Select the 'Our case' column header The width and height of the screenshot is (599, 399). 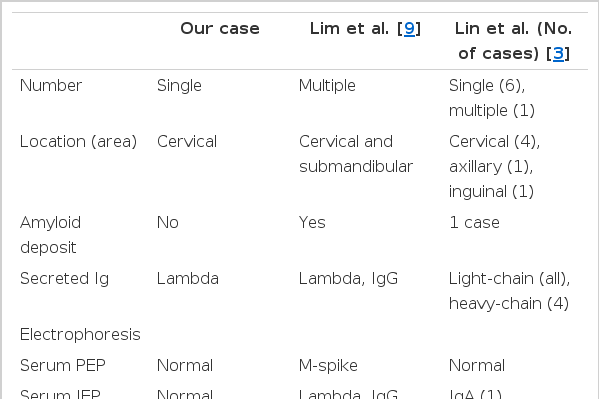[220, 29]
